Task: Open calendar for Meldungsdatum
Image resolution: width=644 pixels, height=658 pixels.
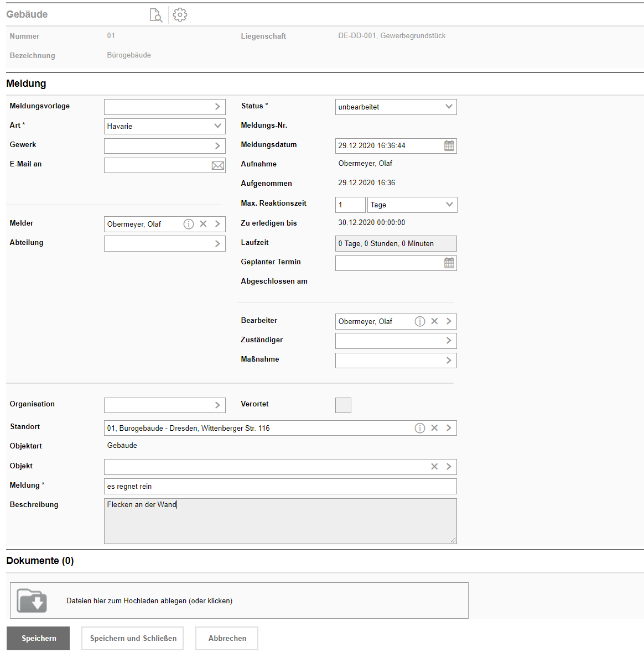Action: [x=449, y=145]
